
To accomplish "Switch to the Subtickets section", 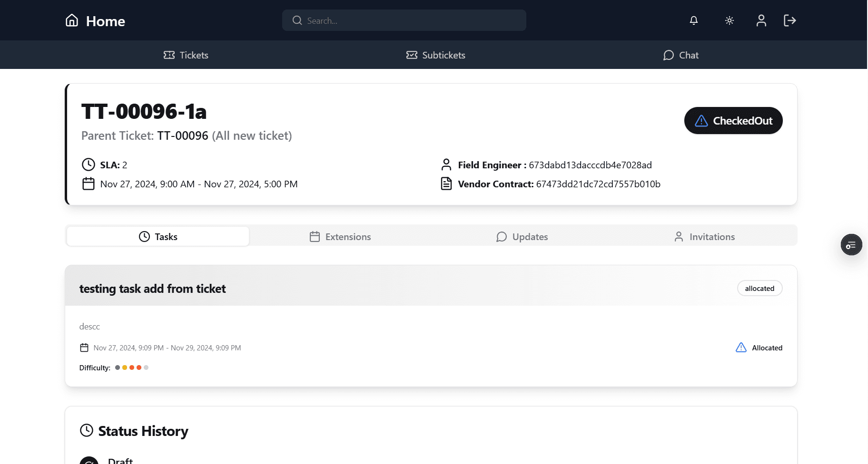I will coord(435,55).
